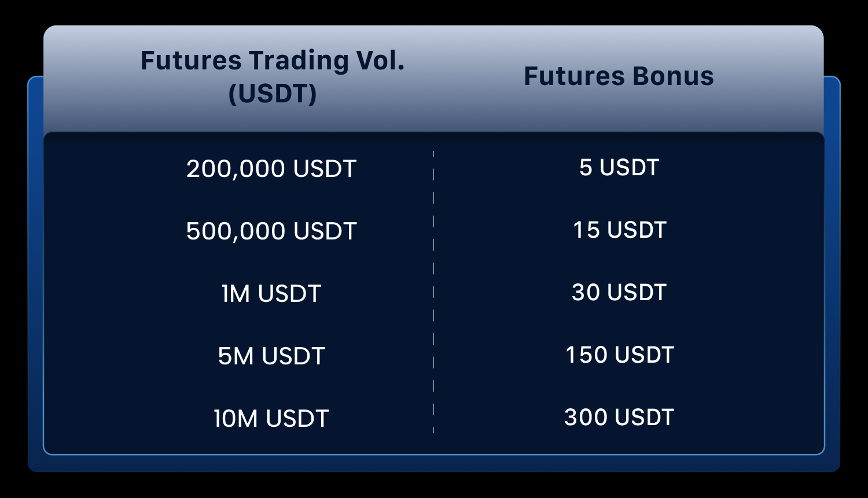The width and height of the screenshot is (868, 498).
Task: Click "USDT" next to the 500,000 volume
Action: coord(325,231)
